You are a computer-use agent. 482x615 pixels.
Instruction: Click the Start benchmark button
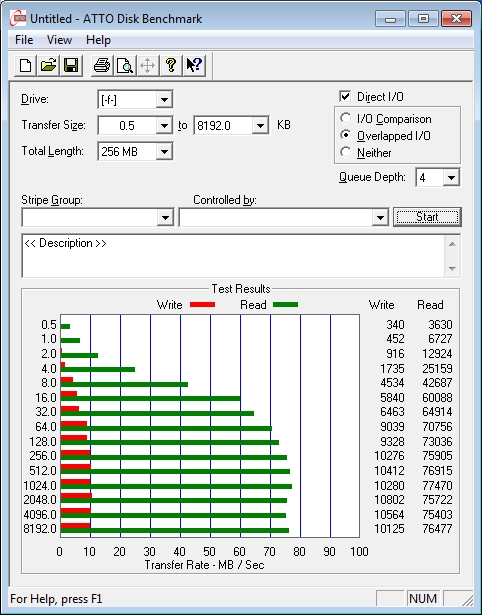coord(427,217)
